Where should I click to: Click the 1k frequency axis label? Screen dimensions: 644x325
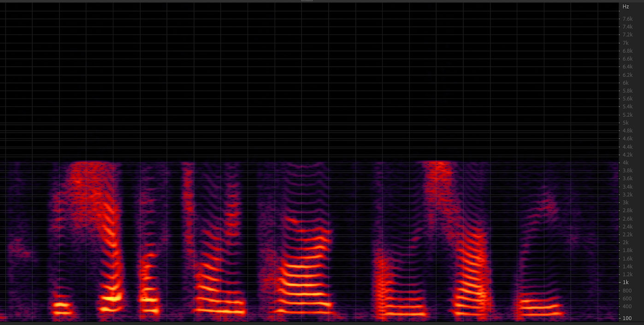point(626,283)
